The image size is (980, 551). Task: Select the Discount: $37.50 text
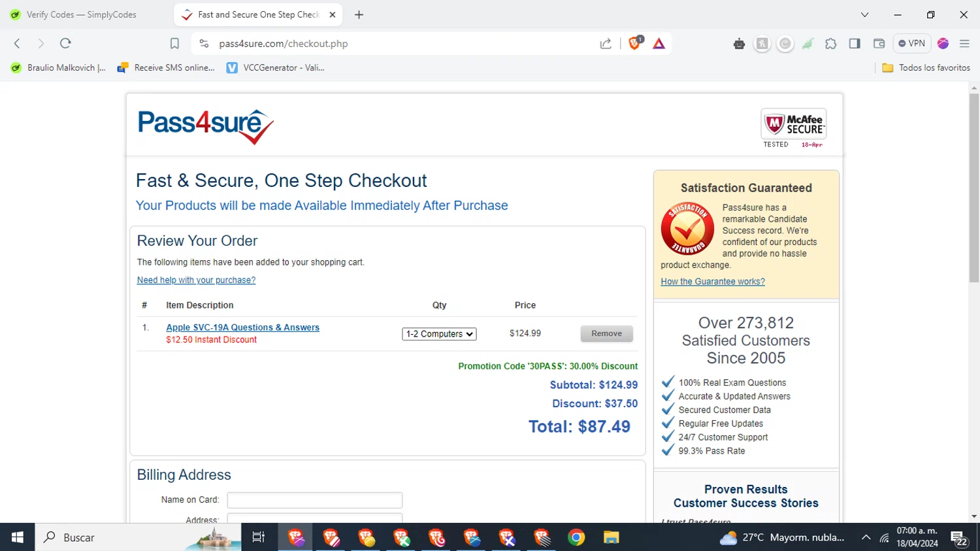(x=595, y=404)
